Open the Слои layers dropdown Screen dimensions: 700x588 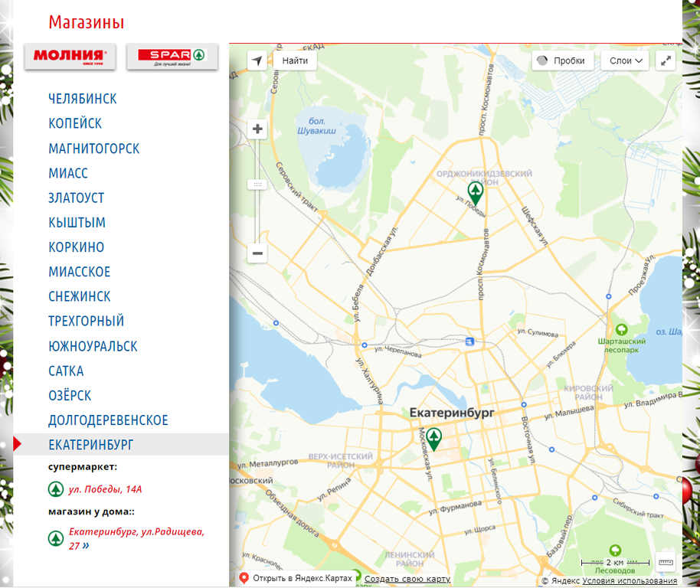click(x=625, y=60)
